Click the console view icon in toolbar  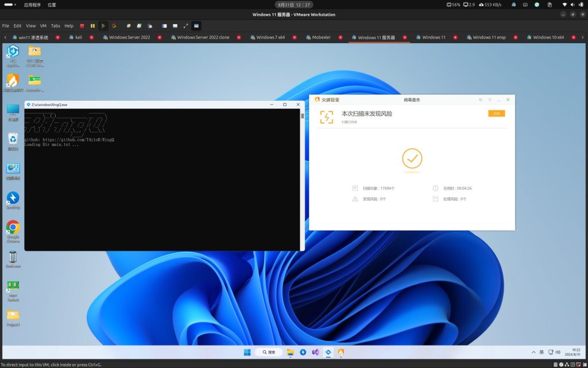175,26
